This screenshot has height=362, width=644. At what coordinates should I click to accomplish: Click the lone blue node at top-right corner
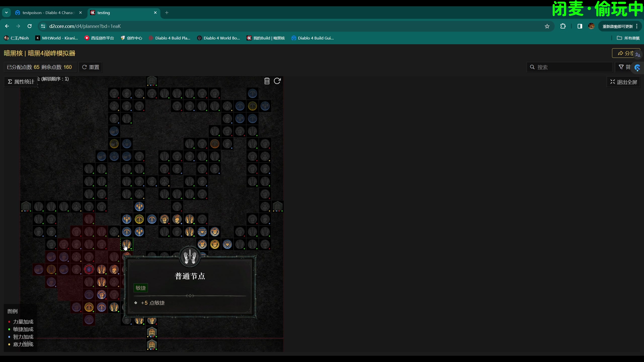pyautogui.click(x=252, y=94)
